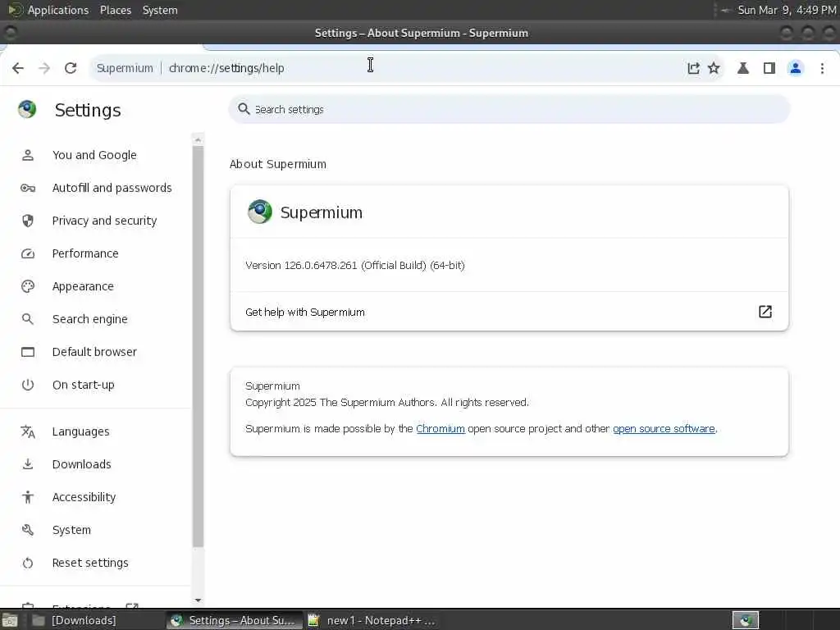840x630 pixels.
Task: Switch to Notepad++ window in taskbar
Action: [374, 620]
